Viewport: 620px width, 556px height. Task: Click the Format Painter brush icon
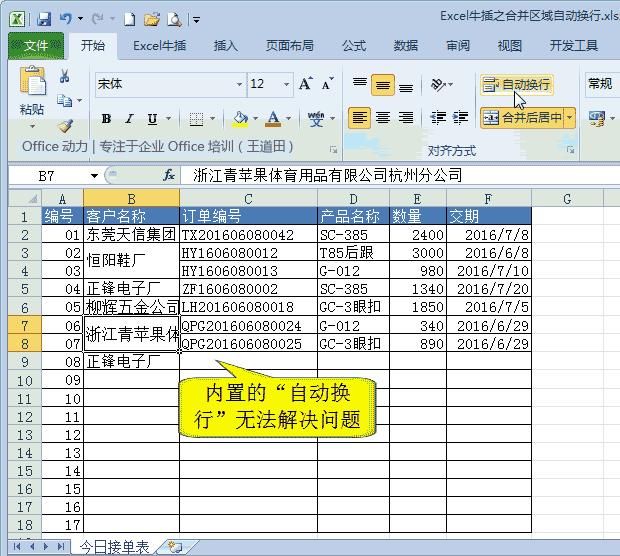pyautogui.click(x=65, y=126)
